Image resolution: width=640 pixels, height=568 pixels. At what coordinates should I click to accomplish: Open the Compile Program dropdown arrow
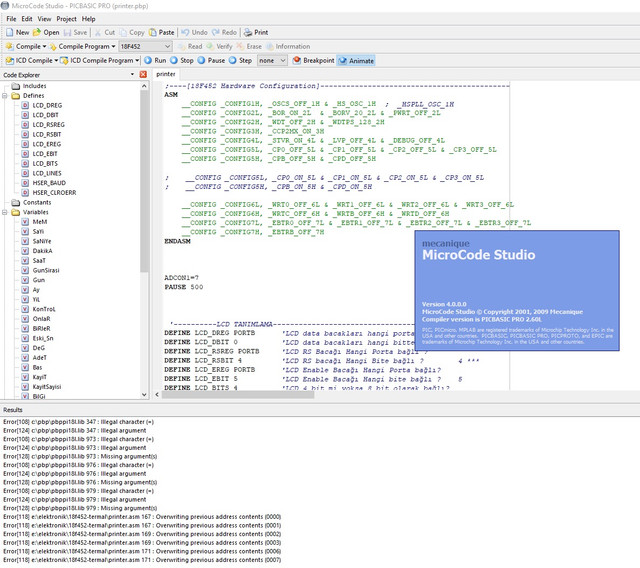click(x=113, y=47)
